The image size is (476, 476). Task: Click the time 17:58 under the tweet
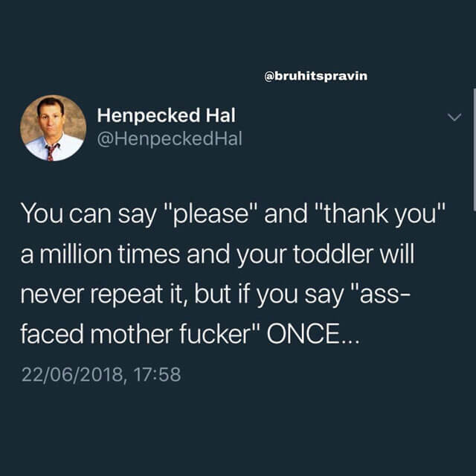pyautogui.click(x=157, y=374)
